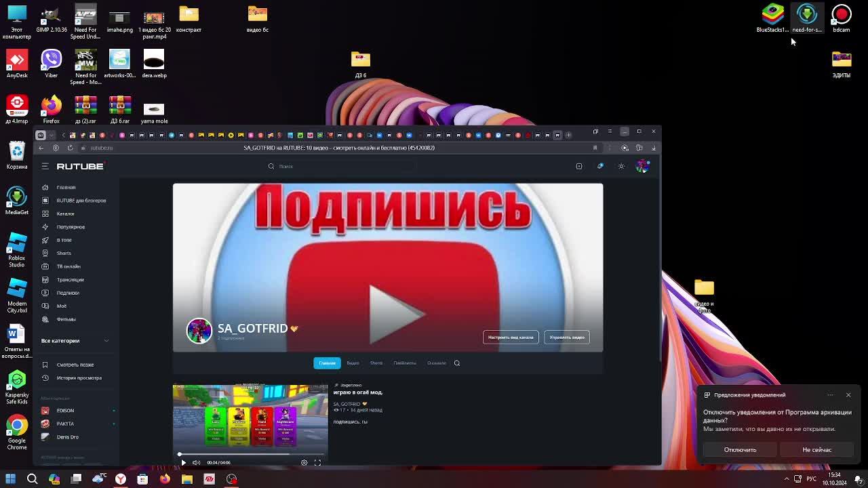Switch to the О канале tab
The height and width of the screenshot is (488, 868).
(437, 363)
